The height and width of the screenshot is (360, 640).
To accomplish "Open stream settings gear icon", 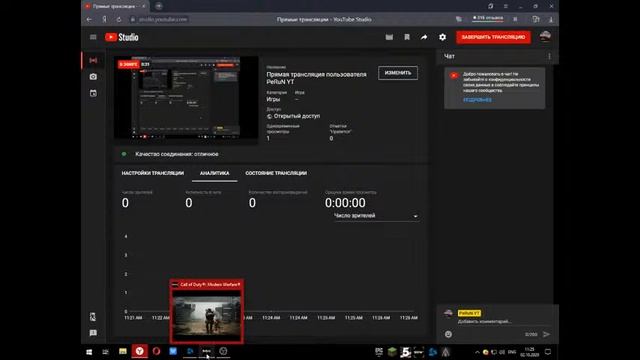I will click(442, 37).
